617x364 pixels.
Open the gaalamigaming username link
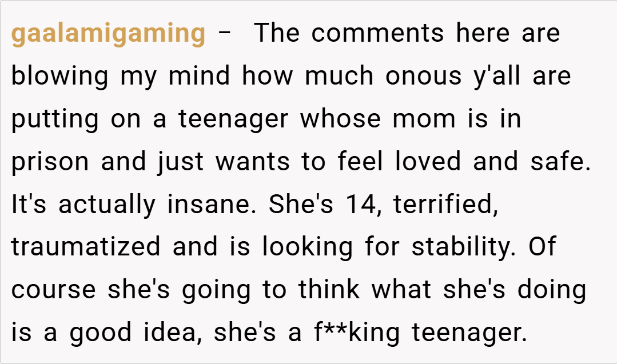[108, 34]
